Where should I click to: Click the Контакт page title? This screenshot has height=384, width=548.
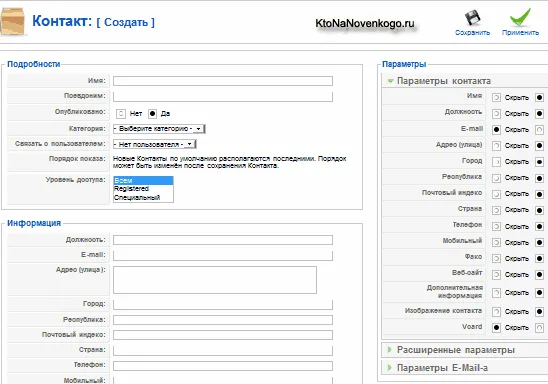(x=62, y=21)
